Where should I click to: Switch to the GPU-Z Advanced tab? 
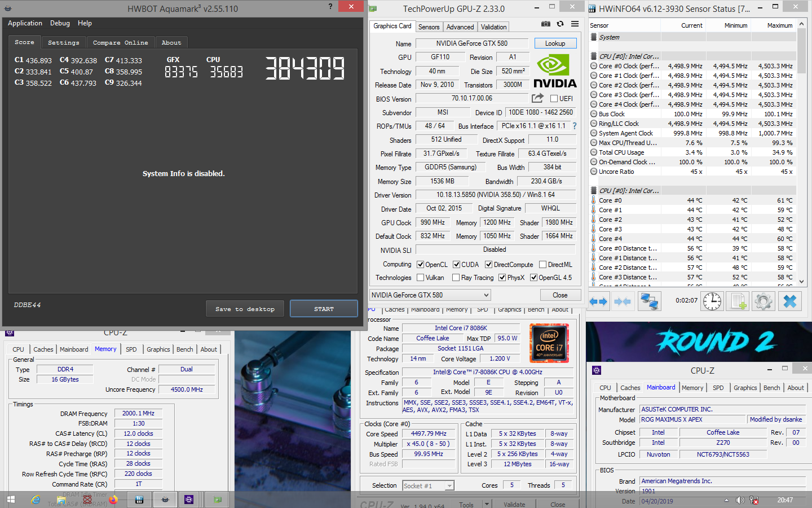point(460,27)
